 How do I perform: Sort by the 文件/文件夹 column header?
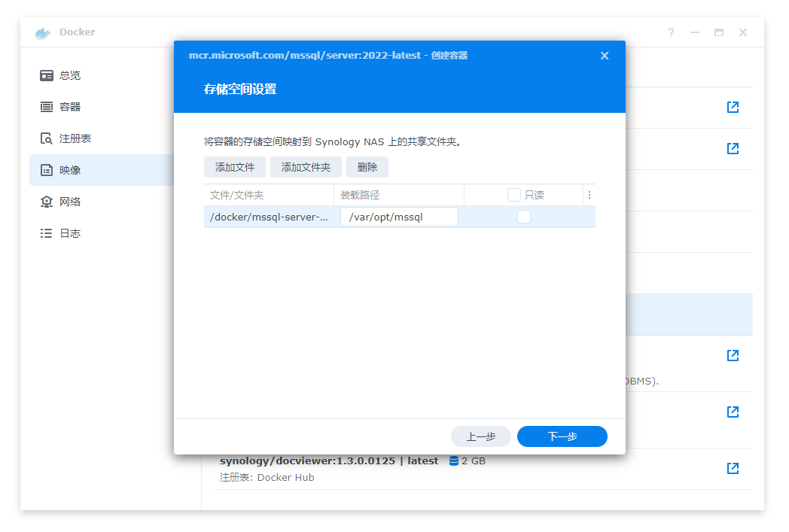269,195
